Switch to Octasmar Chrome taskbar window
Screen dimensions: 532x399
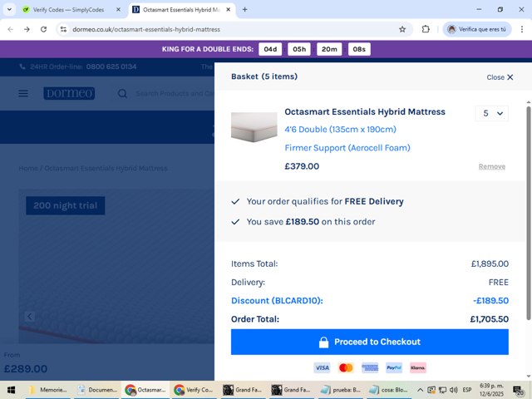pos(145,390)
